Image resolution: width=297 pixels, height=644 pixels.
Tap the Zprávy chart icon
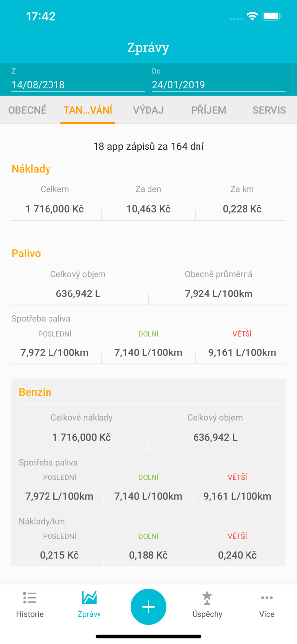tap(89, 598)
